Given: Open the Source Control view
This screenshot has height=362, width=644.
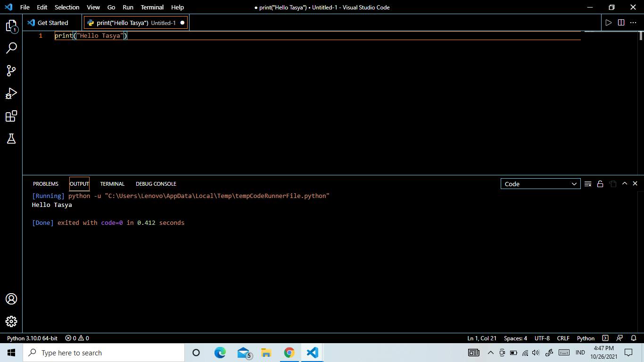Looking at the screenshot, I should (x=11, y=71).
